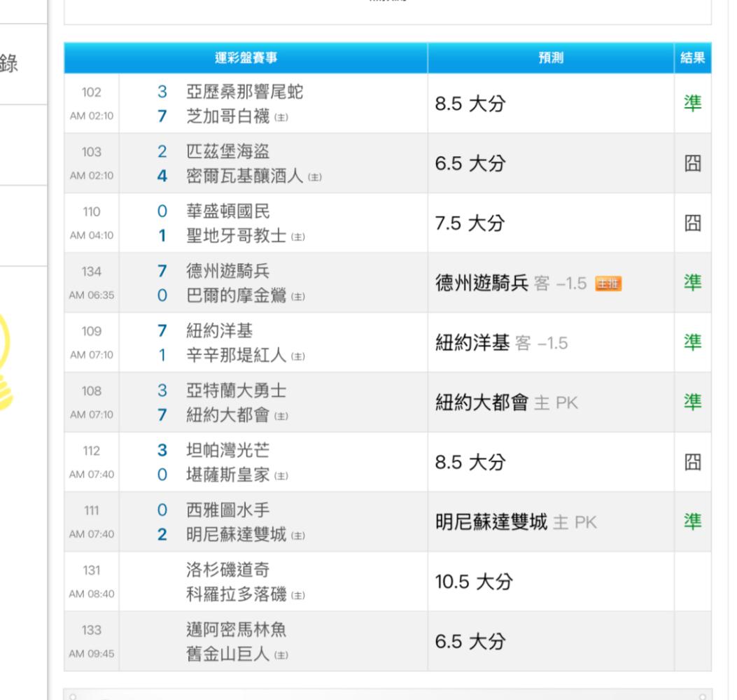
Task: Click 明尼蘇達雙城 in the match column
Action: click(x=236, y=534)
